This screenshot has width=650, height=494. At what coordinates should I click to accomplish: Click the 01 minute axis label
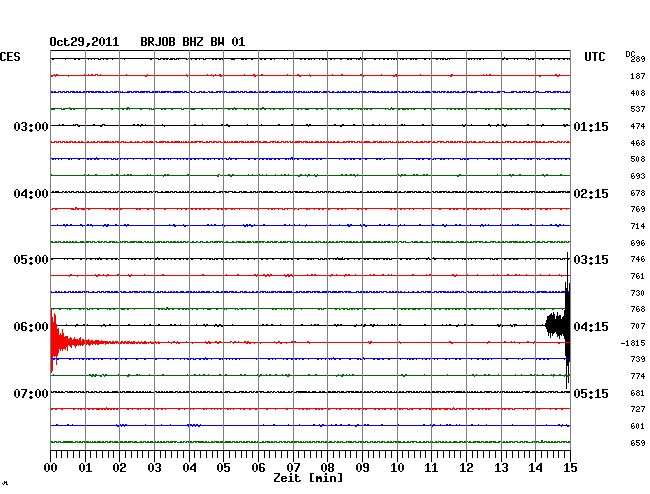click(85, 468)
